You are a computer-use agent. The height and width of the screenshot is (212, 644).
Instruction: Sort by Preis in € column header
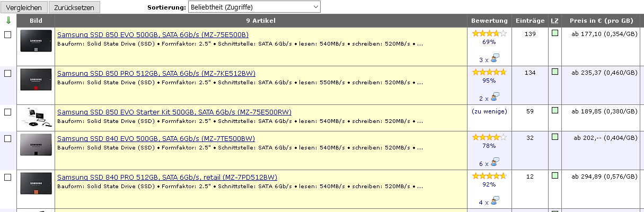(x=602, y=21)
